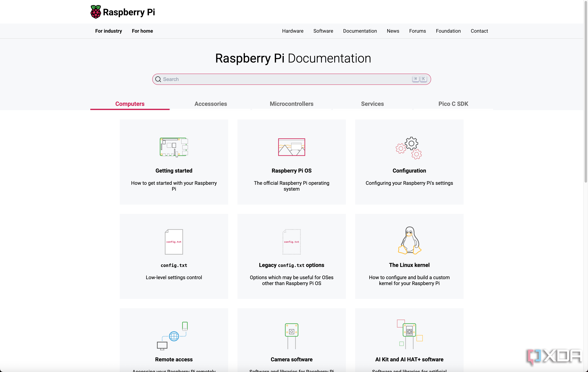Screen dimensions: 588x372
Task: Click the Getting started board icon
Action: (x=174, y=147)
